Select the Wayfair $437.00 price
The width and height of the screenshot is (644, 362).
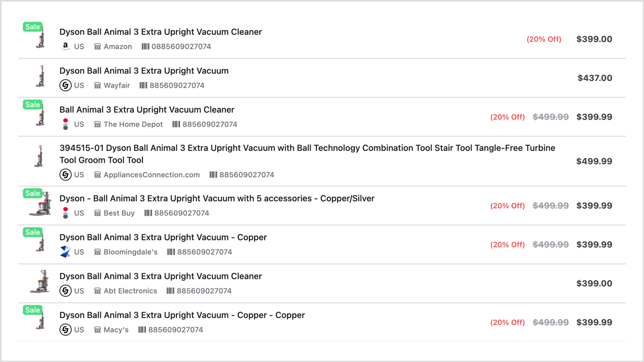coord(595,78)
